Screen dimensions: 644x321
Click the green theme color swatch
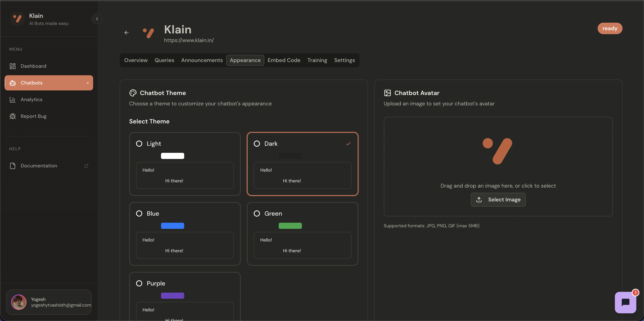290,226
